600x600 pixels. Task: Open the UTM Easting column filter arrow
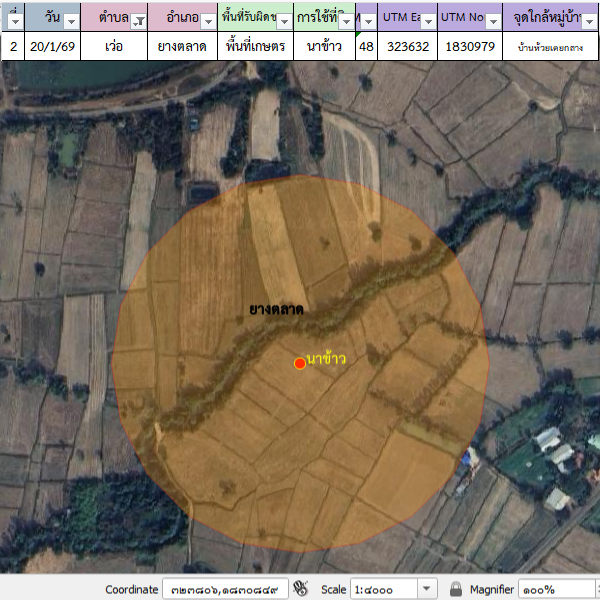[428, 21]
